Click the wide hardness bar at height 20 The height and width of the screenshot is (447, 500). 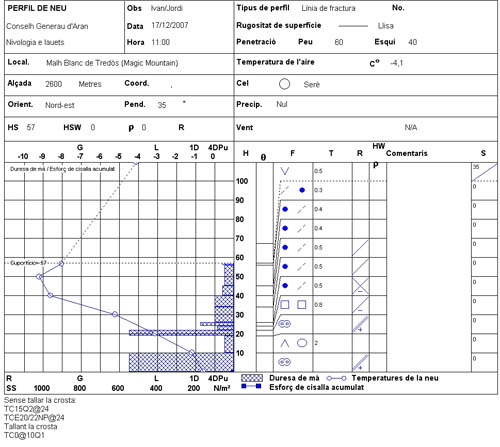click(181, 333)
